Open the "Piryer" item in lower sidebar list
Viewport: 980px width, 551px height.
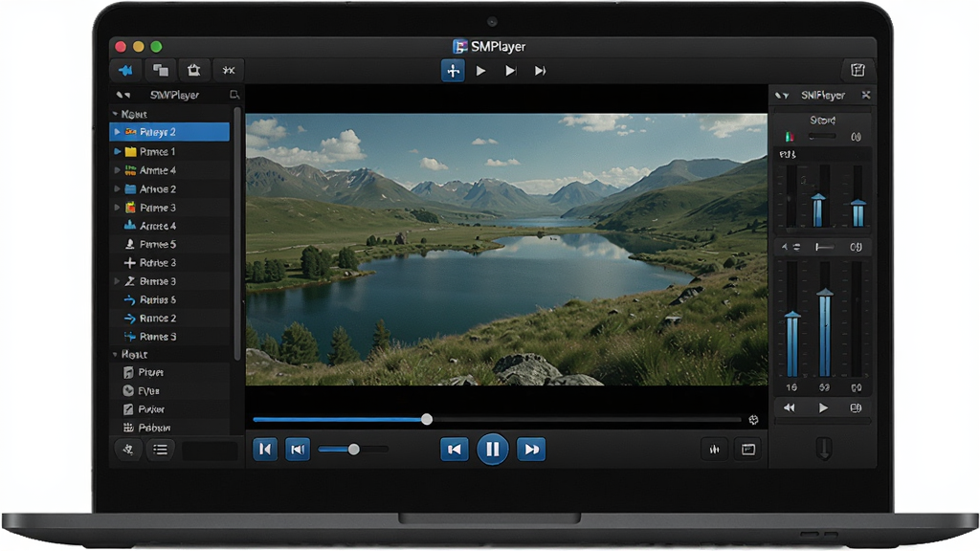click(170, 372)
